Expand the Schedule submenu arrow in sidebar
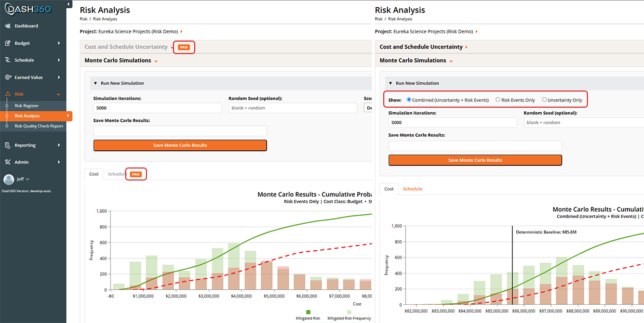Viewport: 644px width, 323px height. [x=59, y=60]
